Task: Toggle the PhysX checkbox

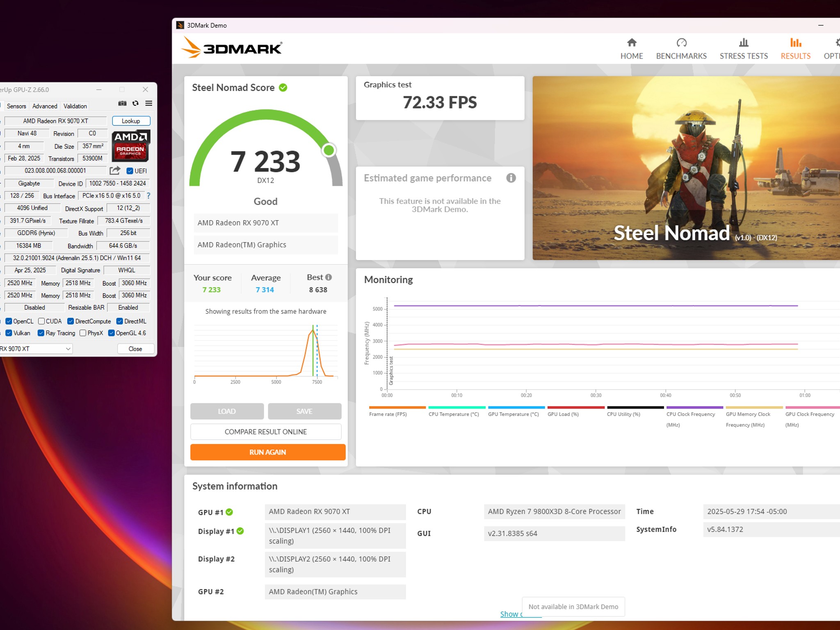Action: click(83, 333)
